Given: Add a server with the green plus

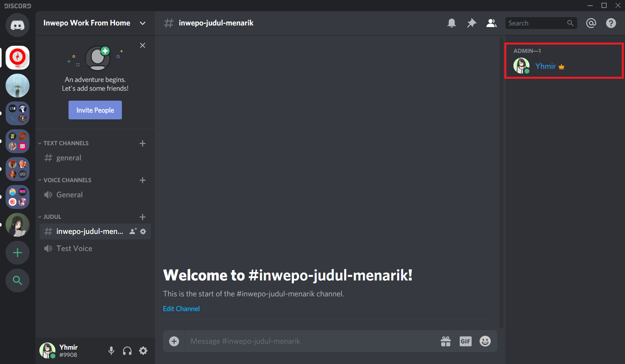Looking at the screenshot, I should (x=18, y=253).
